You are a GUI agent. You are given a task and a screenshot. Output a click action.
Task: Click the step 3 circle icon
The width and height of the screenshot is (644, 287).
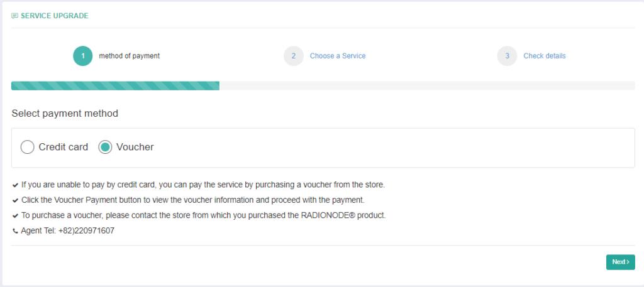pyautogui.click(x=508, y=56)
